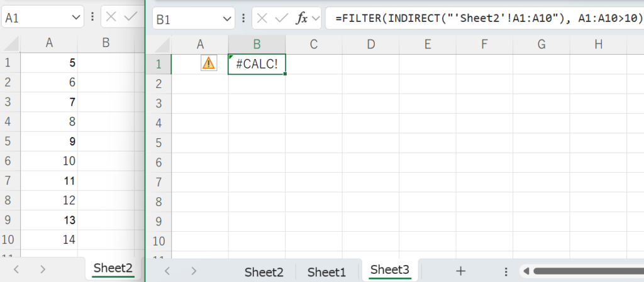The image size is (644, 282).
Task: Click the Cancel X in left window formula bar
Action: click(x=111, y=17)
